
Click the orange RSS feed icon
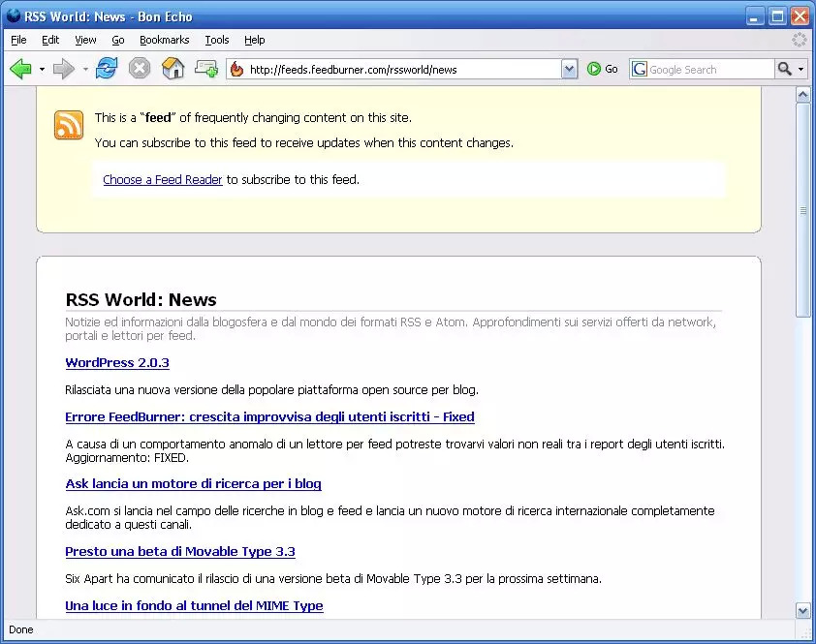(x=69, y=125)
